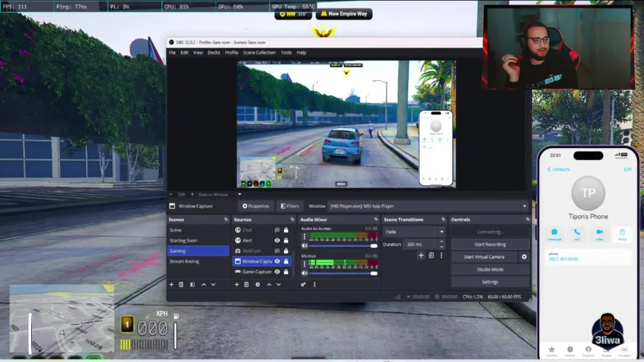Open the Profile menu
The height and width of the screenshot is (362, 644).
pos(231,52)
